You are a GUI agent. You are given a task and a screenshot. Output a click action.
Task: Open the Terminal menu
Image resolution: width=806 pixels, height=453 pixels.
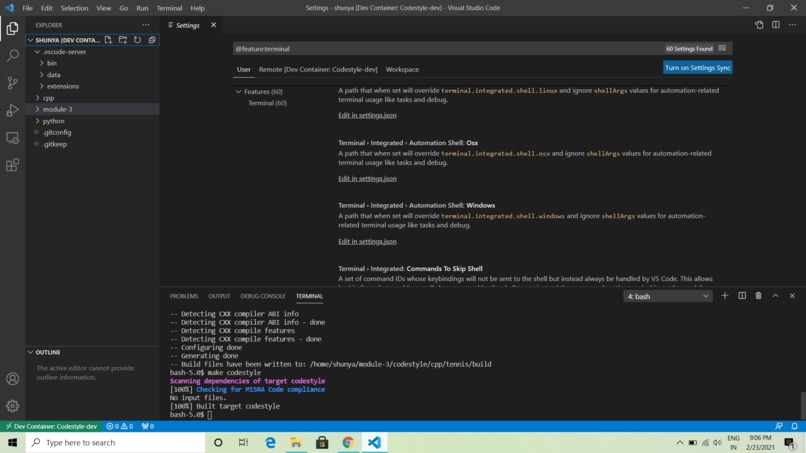[x=169, y=8]
